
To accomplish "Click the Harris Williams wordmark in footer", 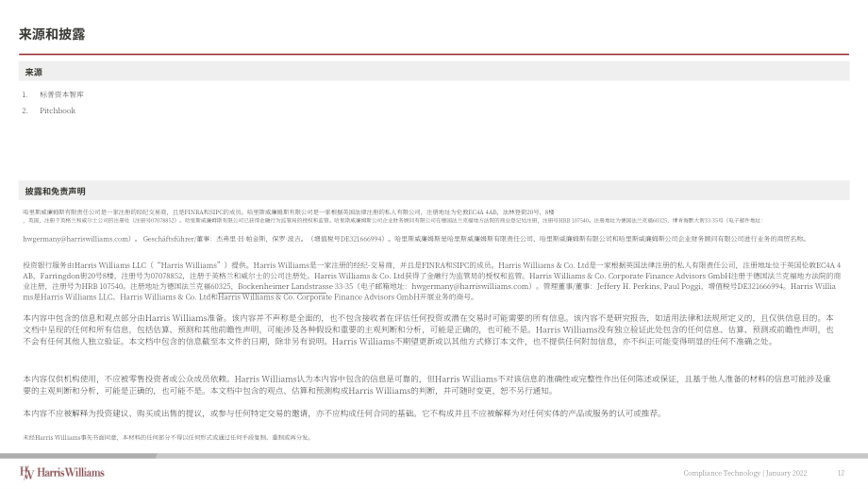I will [71, 472].
